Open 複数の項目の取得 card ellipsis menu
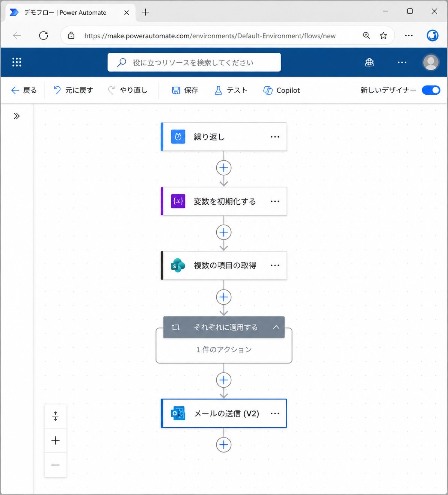Viewport: 448px width, 495px height. (x=275, y=266)
